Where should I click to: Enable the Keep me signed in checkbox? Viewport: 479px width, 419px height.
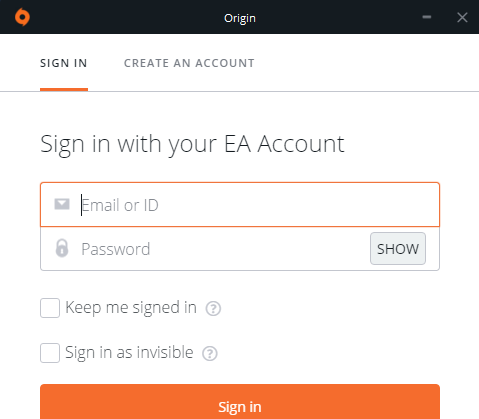(x=50, y=308)
